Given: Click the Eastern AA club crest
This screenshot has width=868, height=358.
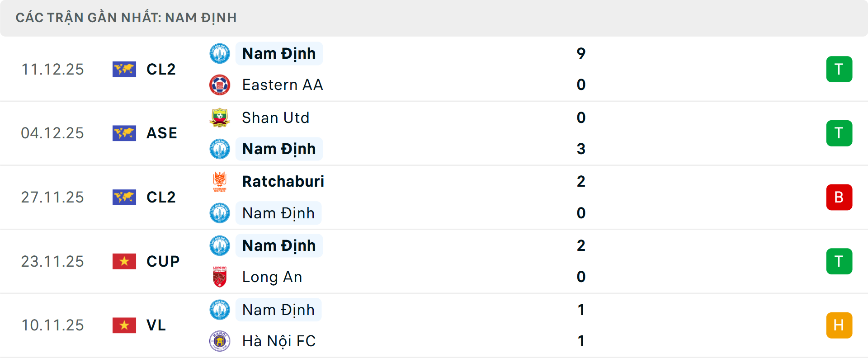Looking at the screenshot, I should pos(220,85).
